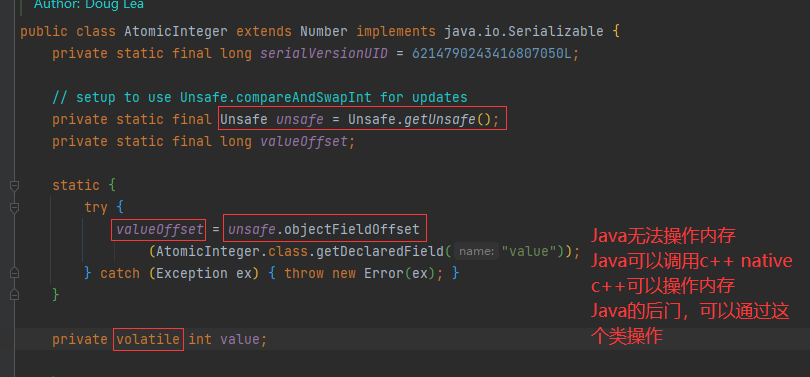The image size is (810, 377).
Task: Click the implements keyword
Action: tap(396, 32)
